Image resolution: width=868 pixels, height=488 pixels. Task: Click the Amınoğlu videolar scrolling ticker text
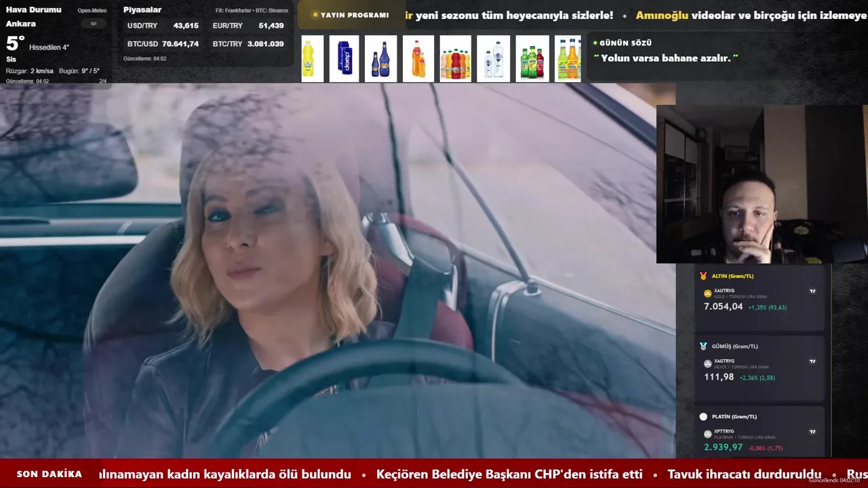(753, 15)
